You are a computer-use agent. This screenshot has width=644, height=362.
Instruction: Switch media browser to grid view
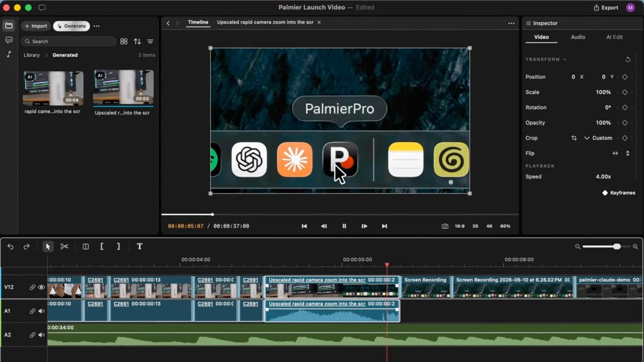[124, 42]
